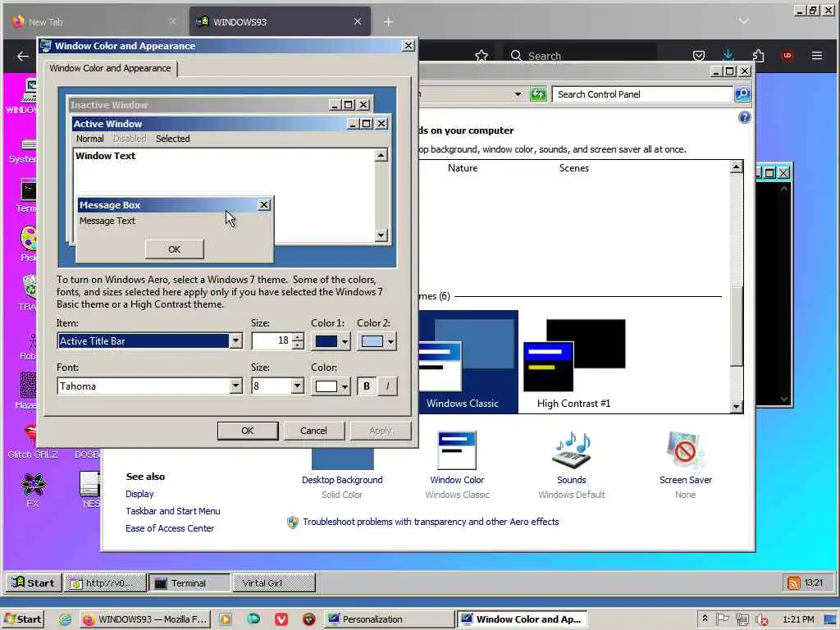
Task: Open the Firefox extensions puzzle icon
Action: coord(758,55)
